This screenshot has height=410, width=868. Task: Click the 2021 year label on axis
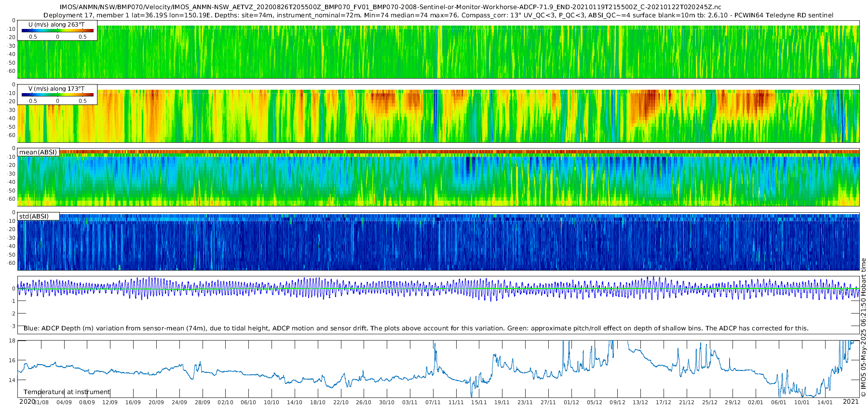click(x=851, y=401)
